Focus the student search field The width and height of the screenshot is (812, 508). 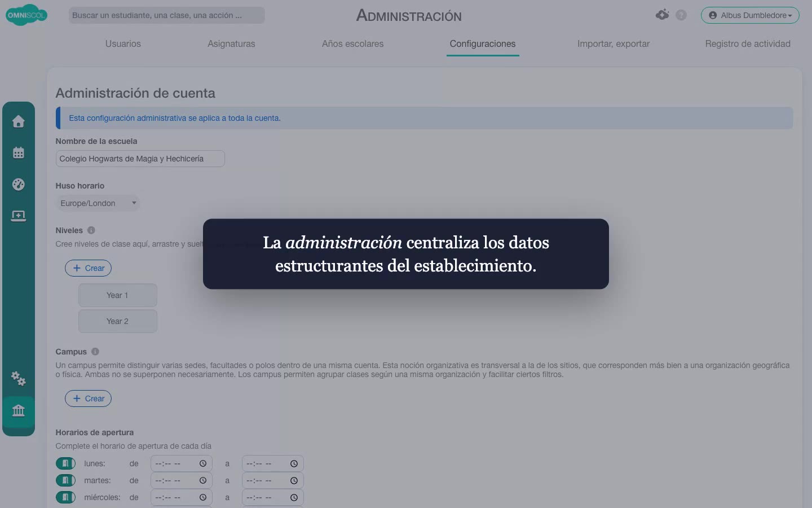166,15
